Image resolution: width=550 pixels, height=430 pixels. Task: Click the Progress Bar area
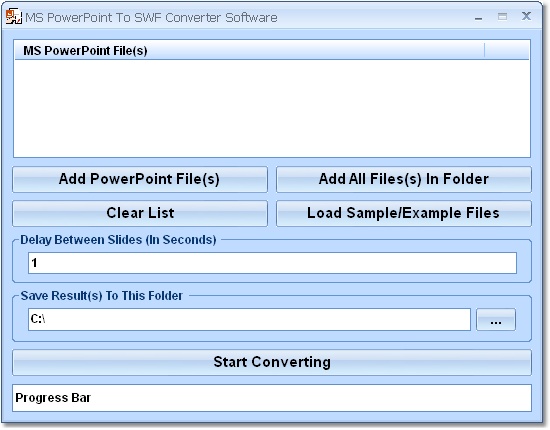click(x=272, y=398)
